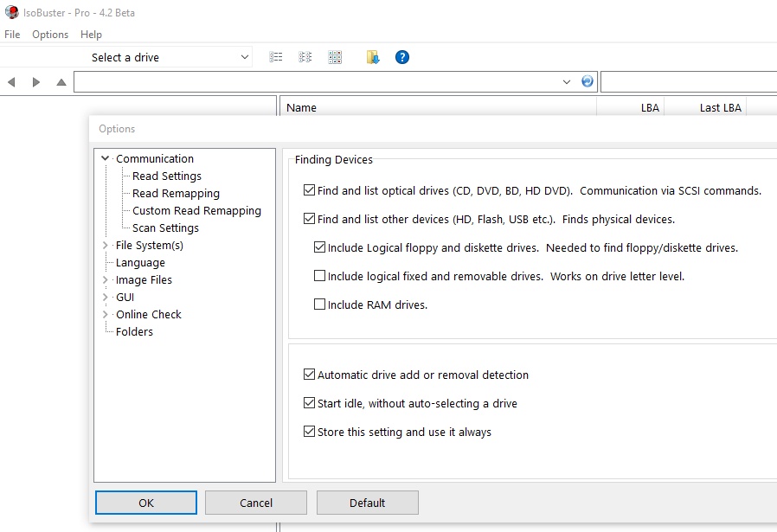
Task: Click the extract folder icon in toolbar
Action: pos(373,57)
